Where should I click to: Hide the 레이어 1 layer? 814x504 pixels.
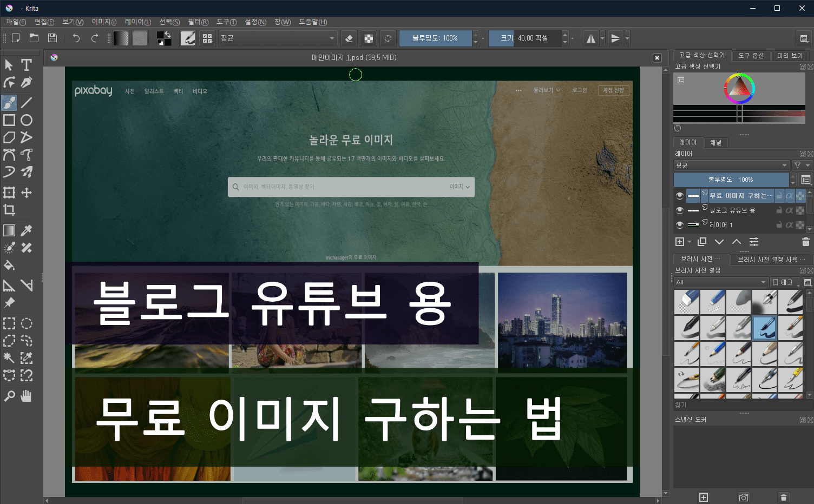680,224
